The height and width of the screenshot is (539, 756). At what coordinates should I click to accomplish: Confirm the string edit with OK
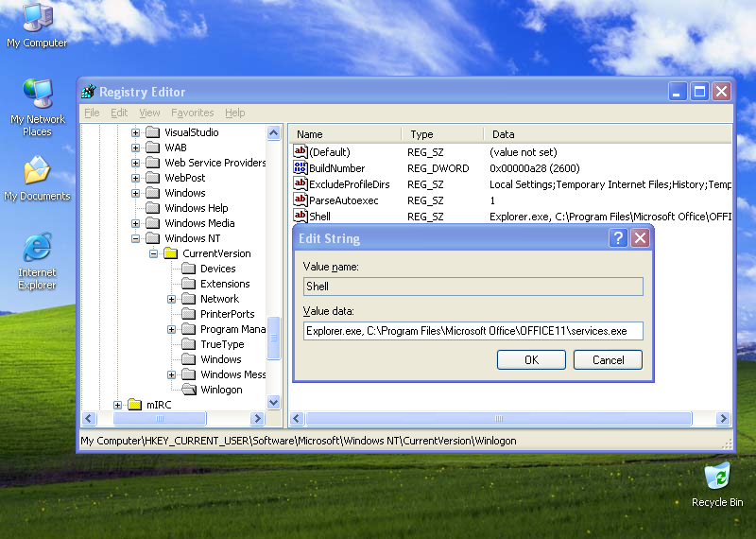click(x=531, y=360)
